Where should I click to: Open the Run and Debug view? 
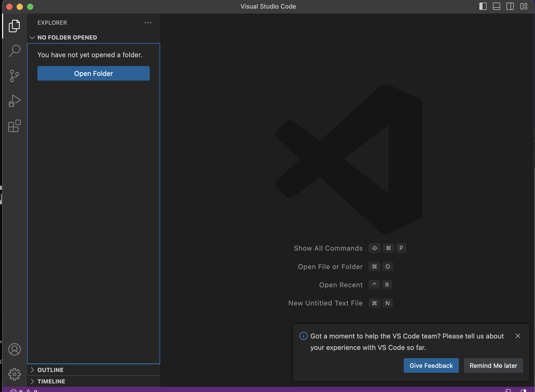[14, 101]
